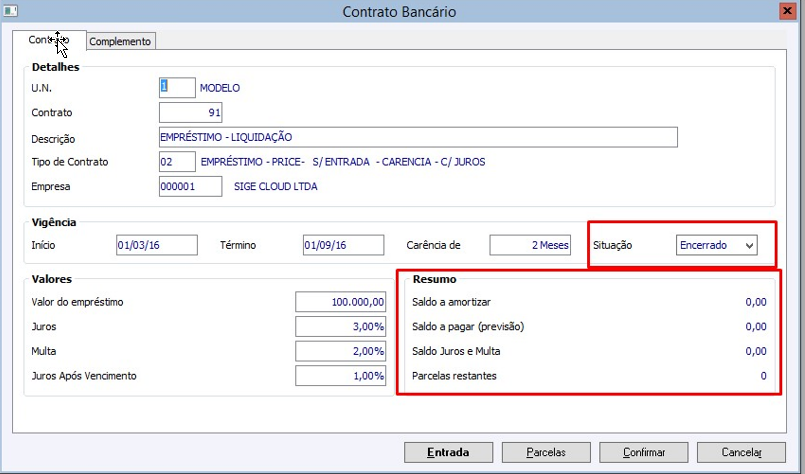Close the Contrato Bancário window
805x474 pixels.
coord(787,11)
